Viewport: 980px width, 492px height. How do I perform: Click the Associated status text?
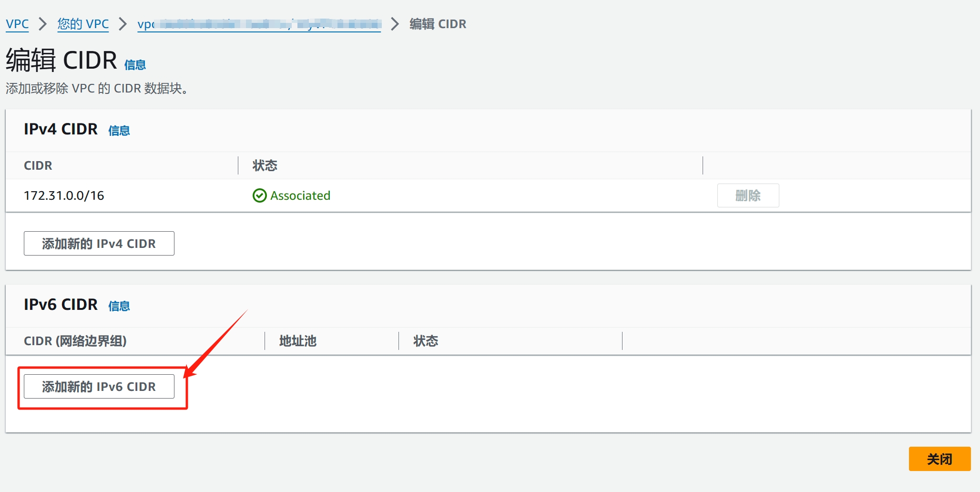click(x=300, y=195)
